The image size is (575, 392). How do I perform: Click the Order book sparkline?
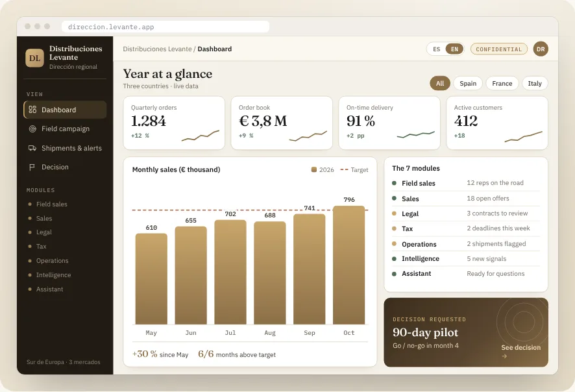point(308,136)
